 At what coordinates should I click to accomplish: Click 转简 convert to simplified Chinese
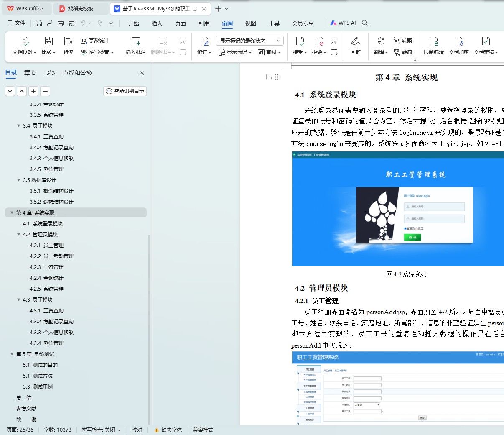point(403,52)
